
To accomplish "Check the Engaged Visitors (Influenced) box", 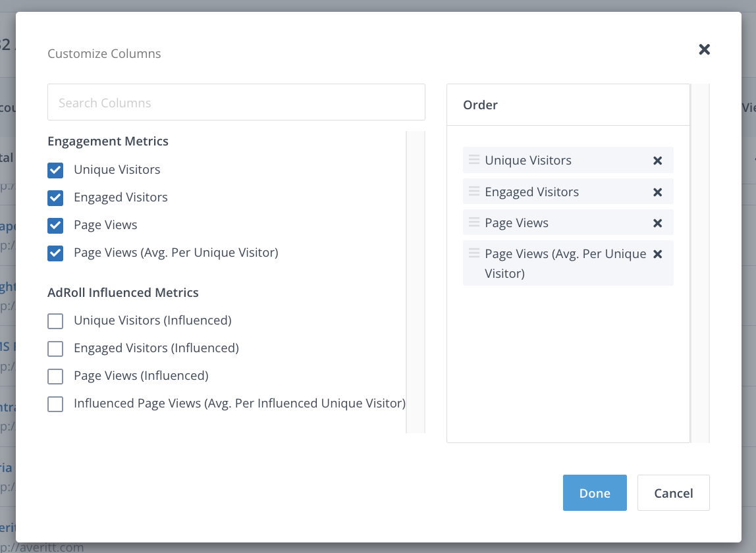I will click(55, 349).
